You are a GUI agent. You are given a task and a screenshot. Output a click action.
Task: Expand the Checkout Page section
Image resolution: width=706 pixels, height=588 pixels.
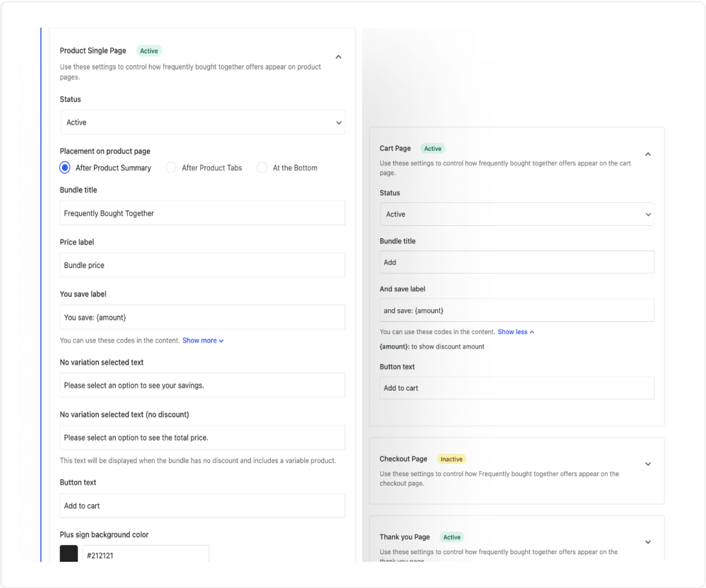(x=648, y=464)
